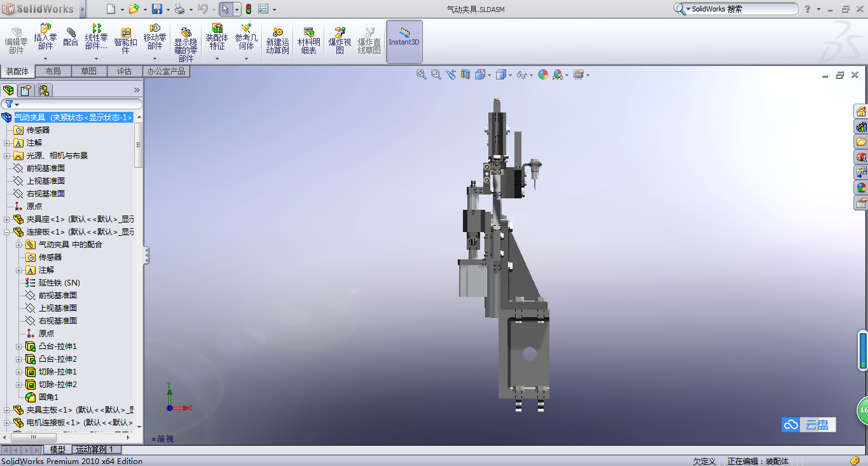Select the 模型 (Model) bottom tab
Viewport: 868px width, 466px height.
click(x=57, y=449)
